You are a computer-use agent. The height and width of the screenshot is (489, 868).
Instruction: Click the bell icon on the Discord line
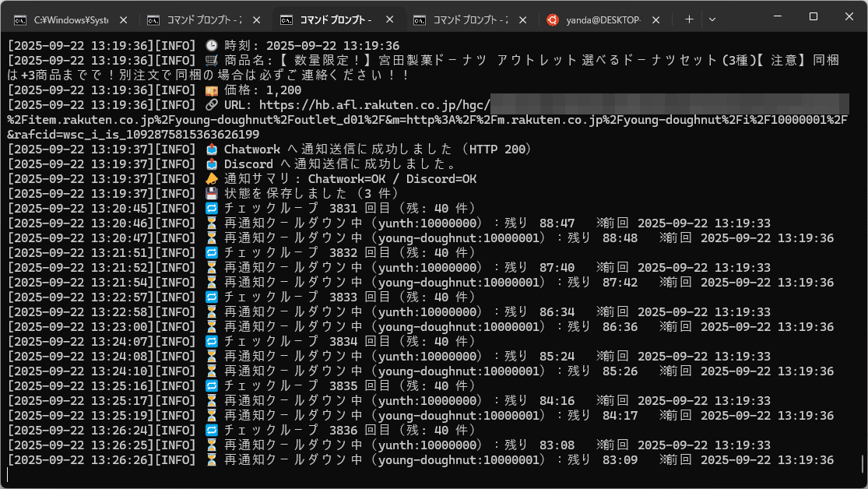click(x=211, y=164)
